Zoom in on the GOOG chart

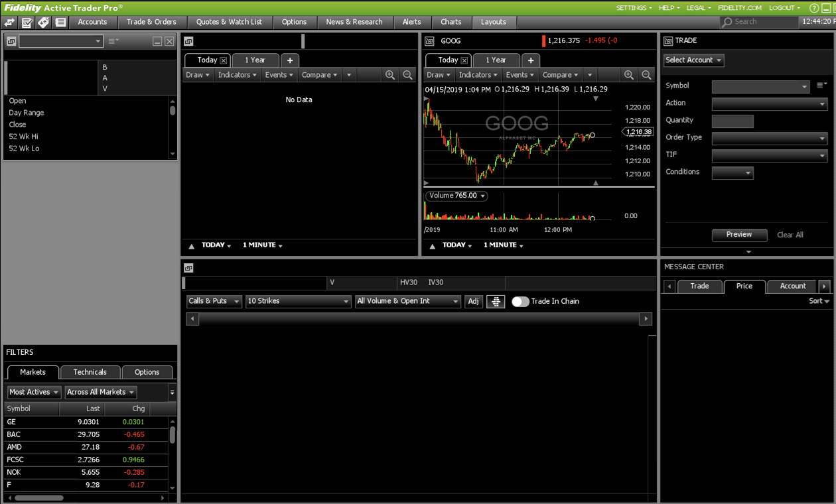(629, 75)
